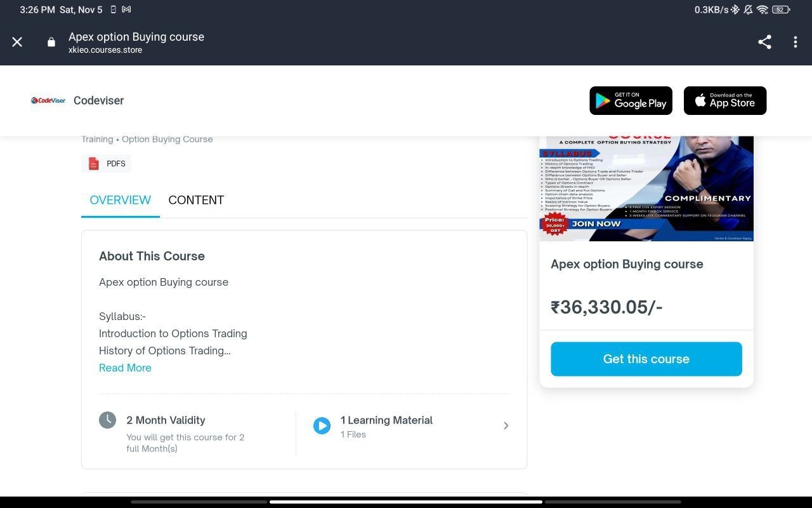Switch to the OVERVIEW tab

(121, 200)
